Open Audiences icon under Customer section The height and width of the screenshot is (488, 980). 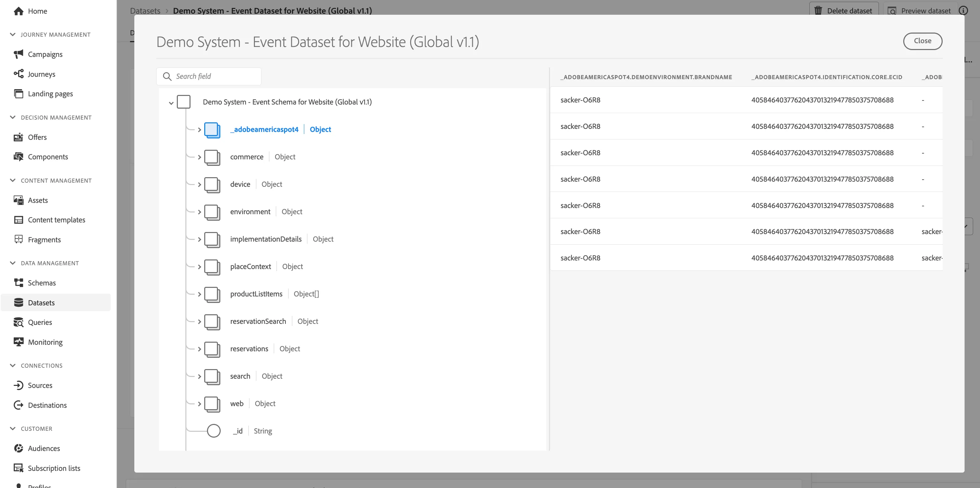18,448
